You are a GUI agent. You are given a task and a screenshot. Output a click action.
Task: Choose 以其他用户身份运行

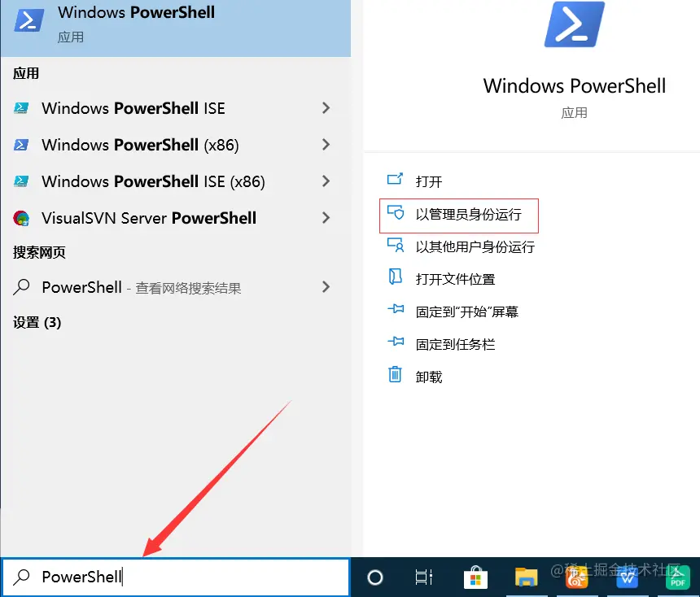pyautogui.click(x=461, y=246)
